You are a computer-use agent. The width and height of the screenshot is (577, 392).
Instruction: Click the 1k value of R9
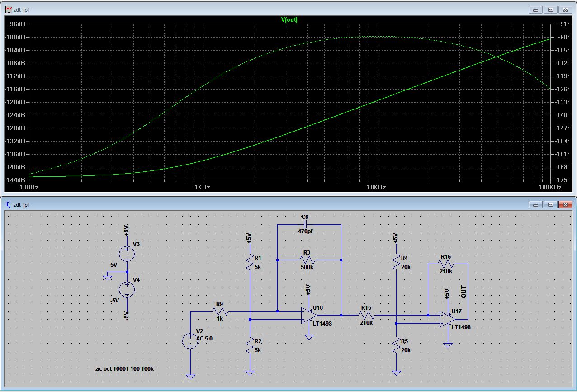(x=220, y=319)
